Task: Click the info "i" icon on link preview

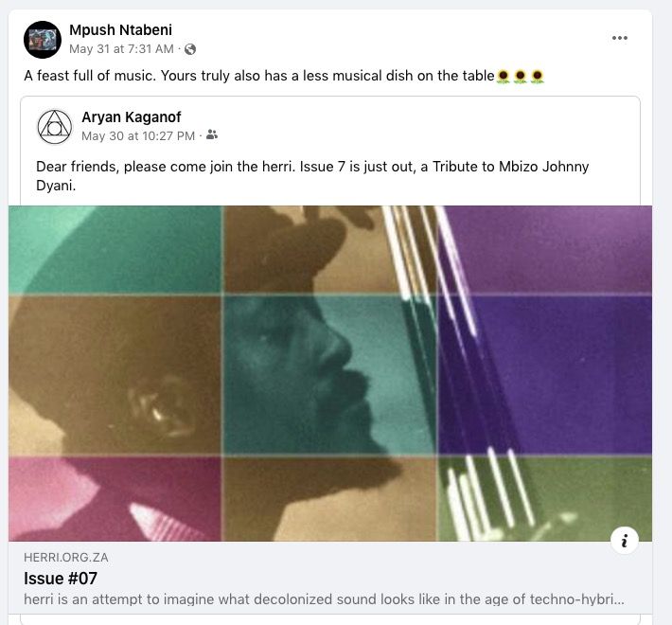Action: [x=624, y=540]
